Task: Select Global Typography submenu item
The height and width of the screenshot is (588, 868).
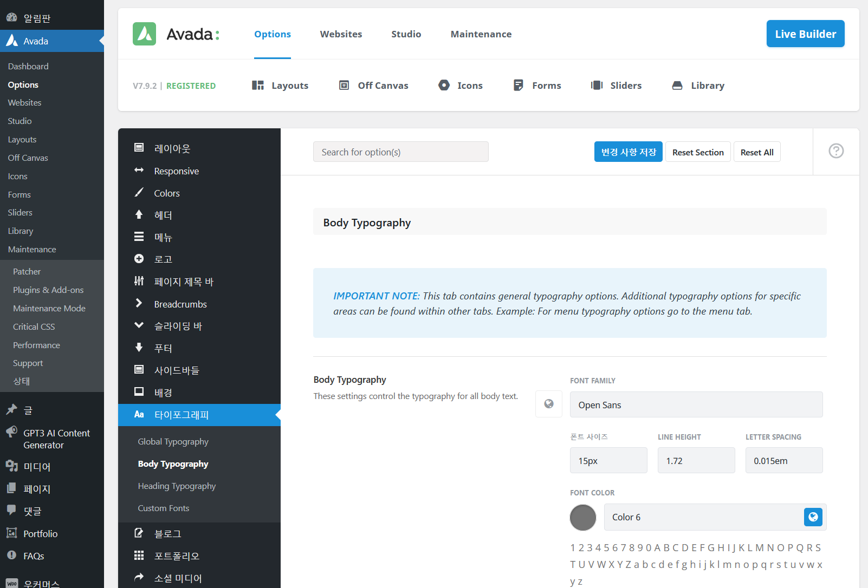Action: (173, 441)
